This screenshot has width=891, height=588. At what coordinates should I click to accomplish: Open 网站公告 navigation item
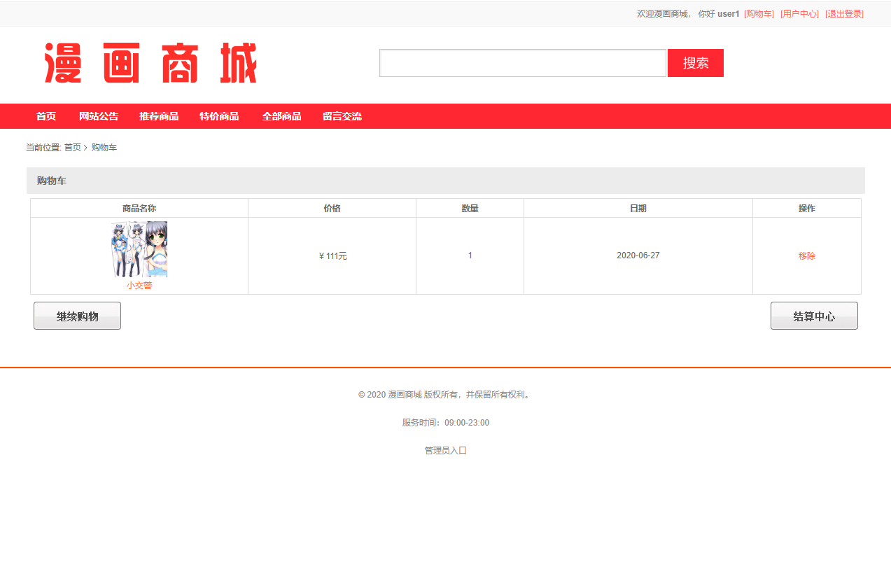coord(99,116)
